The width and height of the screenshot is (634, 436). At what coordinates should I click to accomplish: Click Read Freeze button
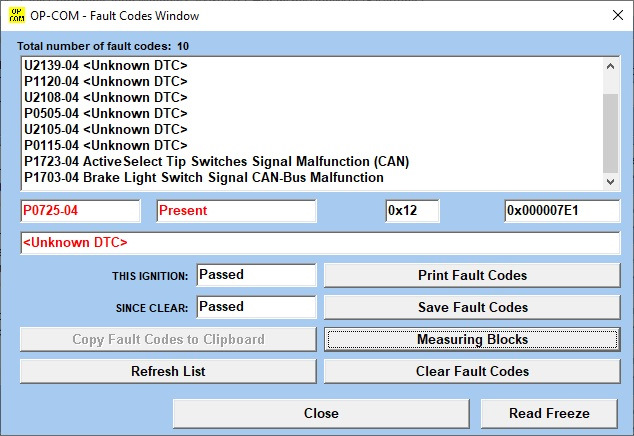[549, 413]
